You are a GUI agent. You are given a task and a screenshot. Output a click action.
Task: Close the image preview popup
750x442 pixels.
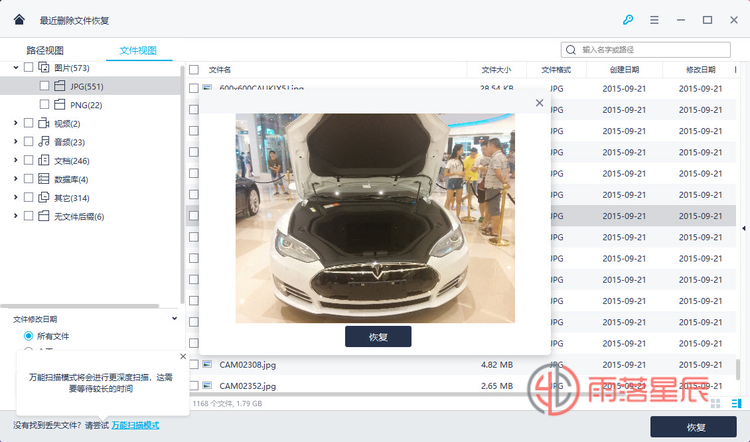(x=540, y=103)
